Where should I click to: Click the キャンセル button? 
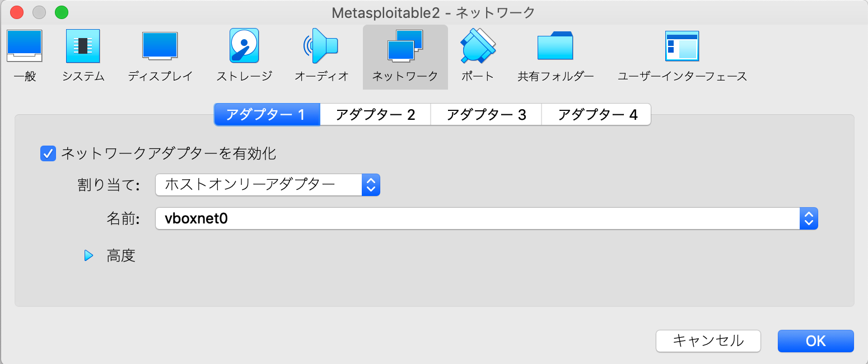click(x=708, y=340)
